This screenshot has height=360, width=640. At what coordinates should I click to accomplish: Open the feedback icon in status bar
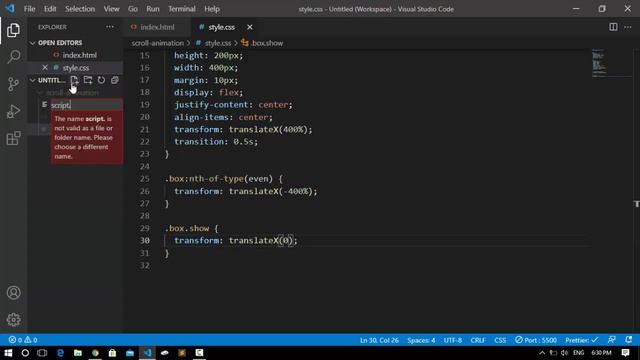611,340
